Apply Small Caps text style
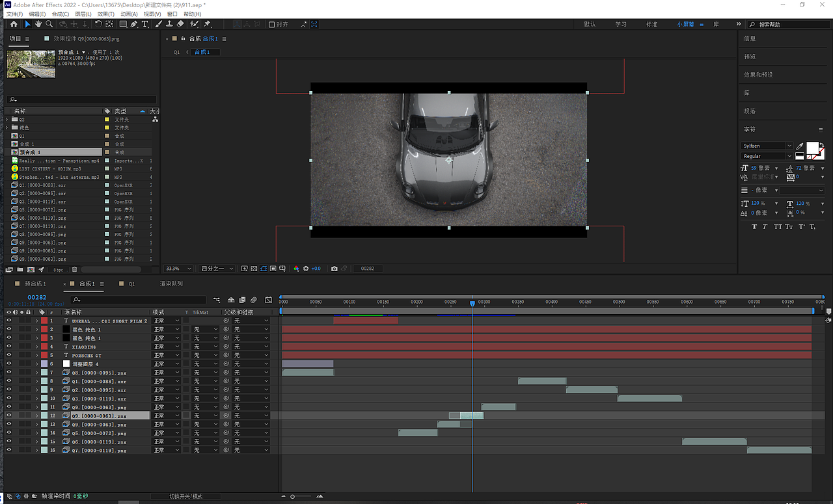 coord(789,227)
